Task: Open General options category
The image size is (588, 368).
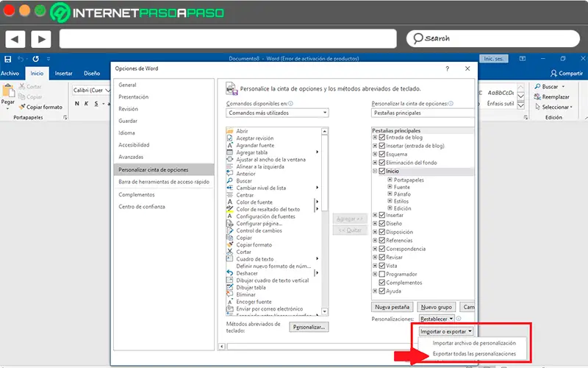Action: coord(164,85)
